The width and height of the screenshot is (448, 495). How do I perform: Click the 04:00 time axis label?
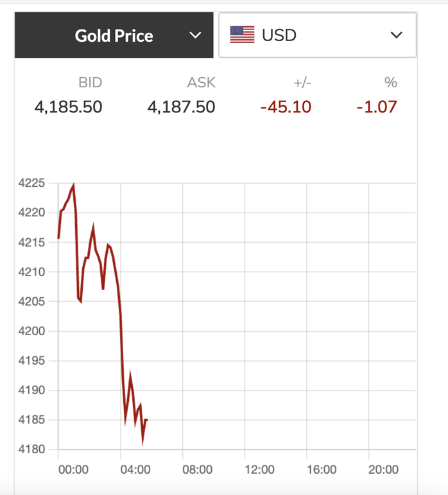pos(135,469)
